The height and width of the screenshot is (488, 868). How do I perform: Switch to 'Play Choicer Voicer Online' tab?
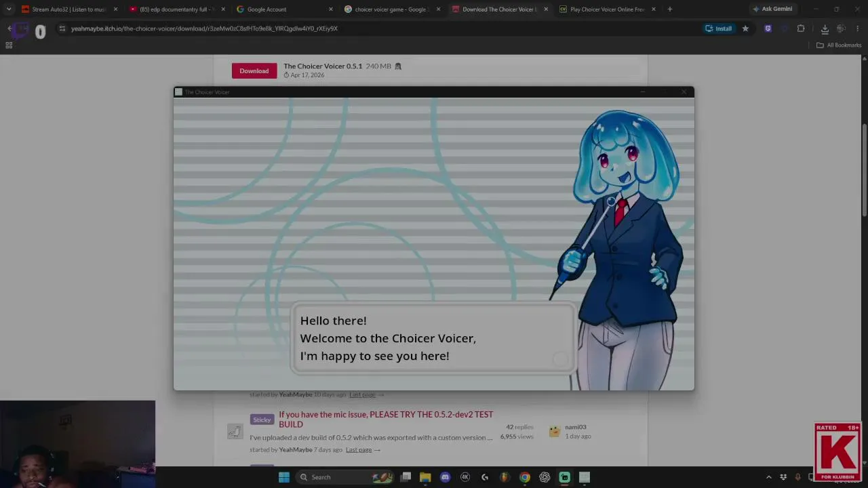pyautogui.click(x=608, y=9)
